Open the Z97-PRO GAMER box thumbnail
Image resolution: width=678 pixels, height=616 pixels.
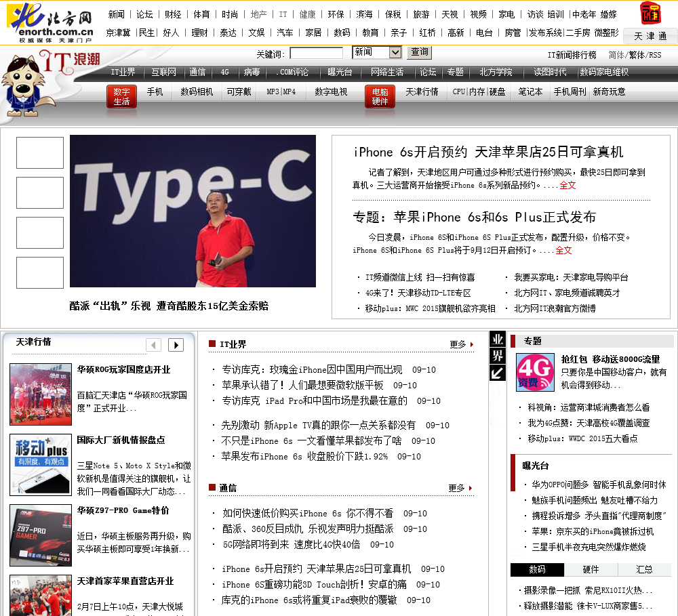coord(41,535)
